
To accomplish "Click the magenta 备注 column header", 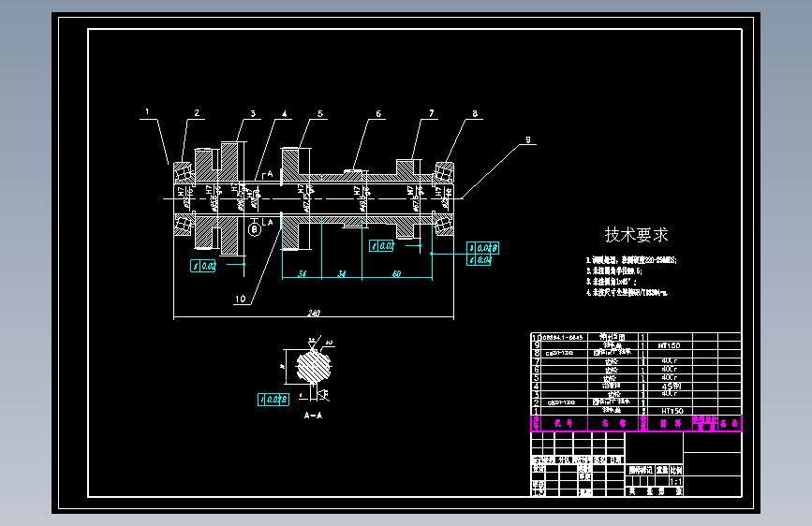I will coord(730,423).
